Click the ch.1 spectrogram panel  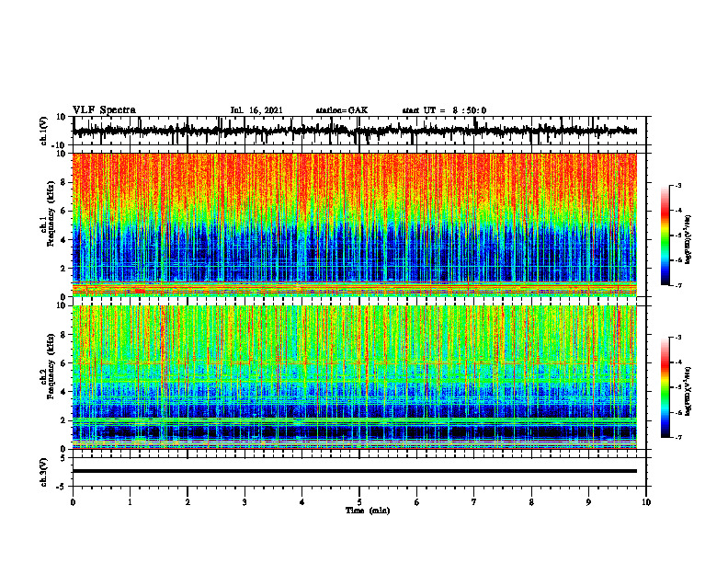355,224
